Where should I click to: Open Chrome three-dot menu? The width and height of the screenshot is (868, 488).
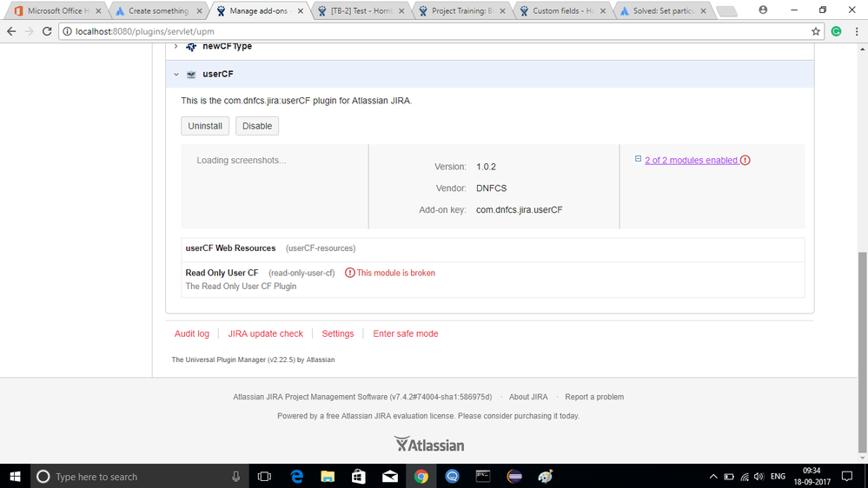click(857, 31)
